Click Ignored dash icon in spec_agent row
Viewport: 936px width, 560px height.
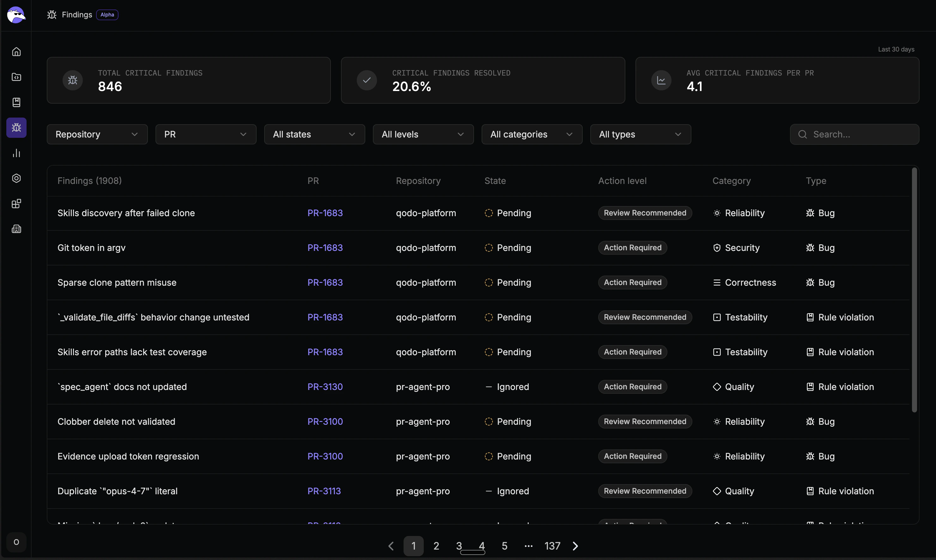489,387
